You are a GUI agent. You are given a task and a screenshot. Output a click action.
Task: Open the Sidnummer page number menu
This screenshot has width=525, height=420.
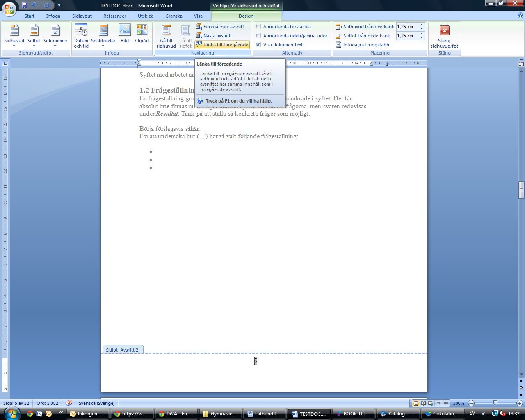55,35
